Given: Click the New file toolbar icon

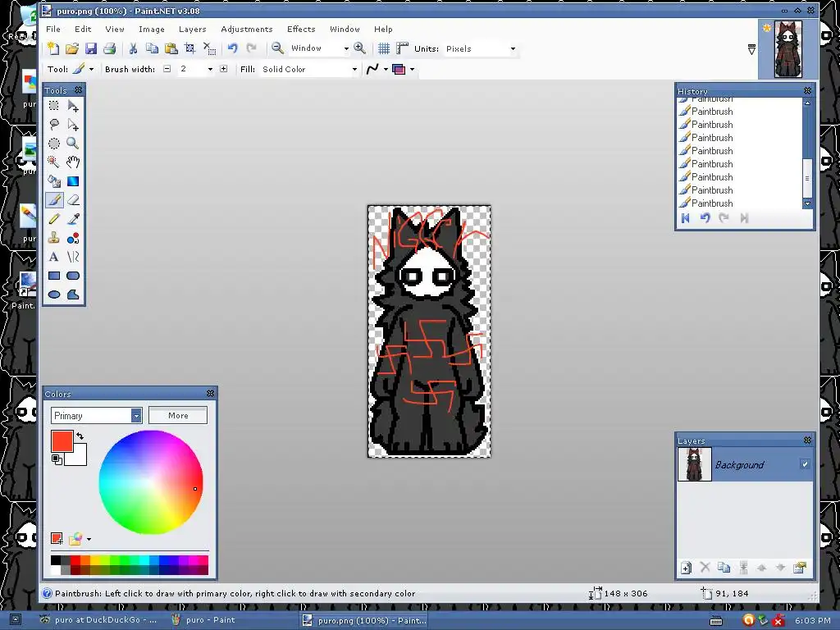Looking at the screenshot, I should click(53, 48).
